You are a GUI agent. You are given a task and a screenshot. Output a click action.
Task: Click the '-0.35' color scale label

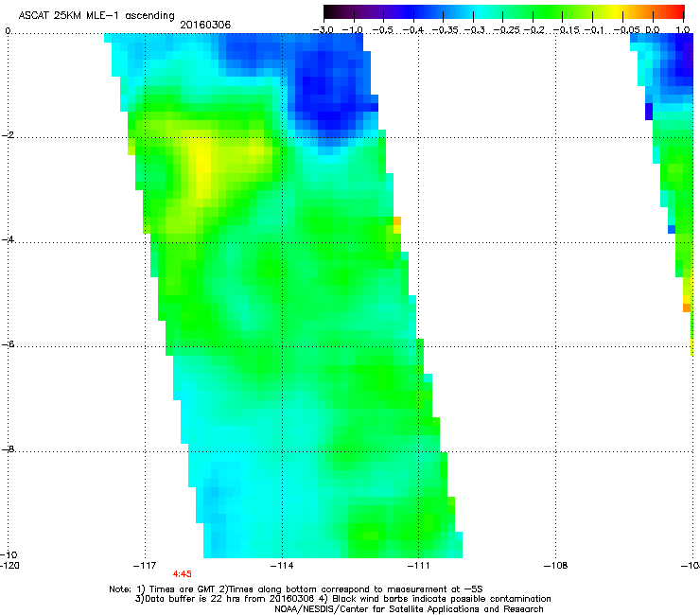(446, 30)
